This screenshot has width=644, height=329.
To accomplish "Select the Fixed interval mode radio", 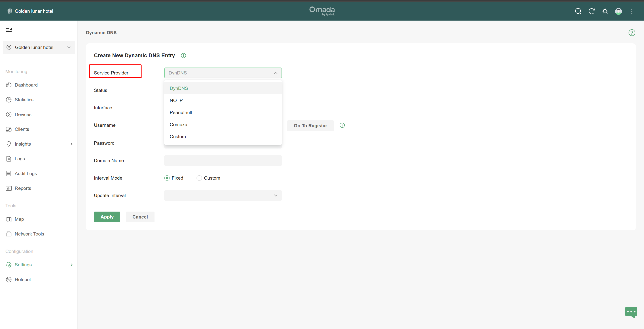I will [x=167, y=178].
